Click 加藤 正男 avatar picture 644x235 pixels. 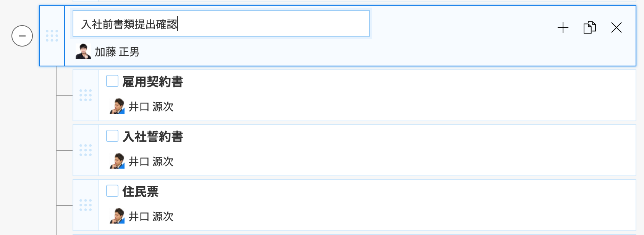(83, 52)
